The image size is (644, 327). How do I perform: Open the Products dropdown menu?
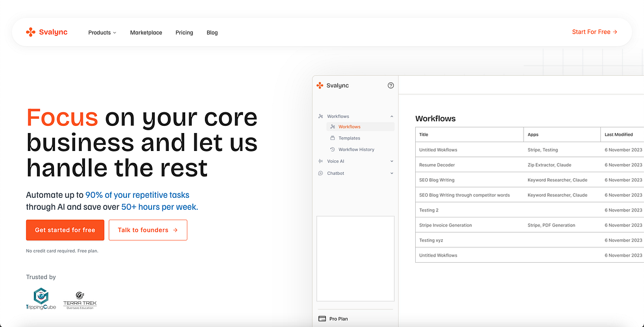(x=102, y=33)
